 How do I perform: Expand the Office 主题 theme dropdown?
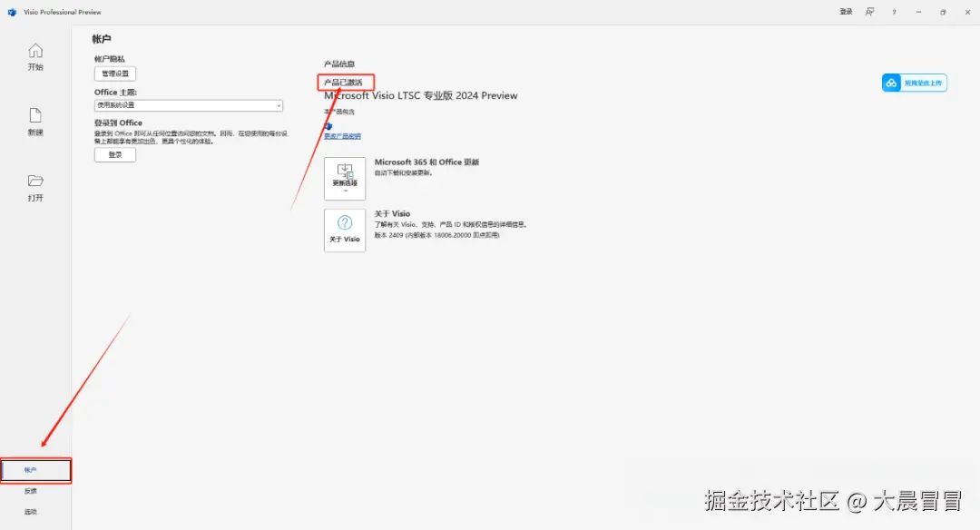coord(189,105)
